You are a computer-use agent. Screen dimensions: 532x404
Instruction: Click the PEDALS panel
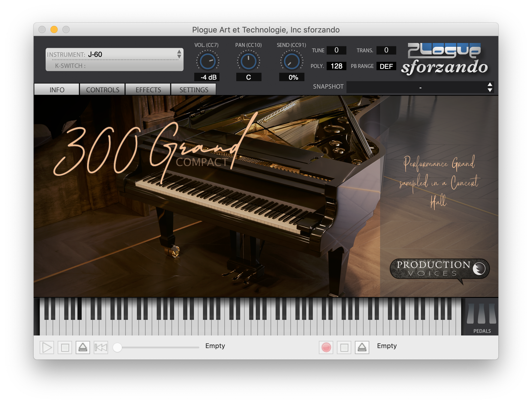[482, 317]
